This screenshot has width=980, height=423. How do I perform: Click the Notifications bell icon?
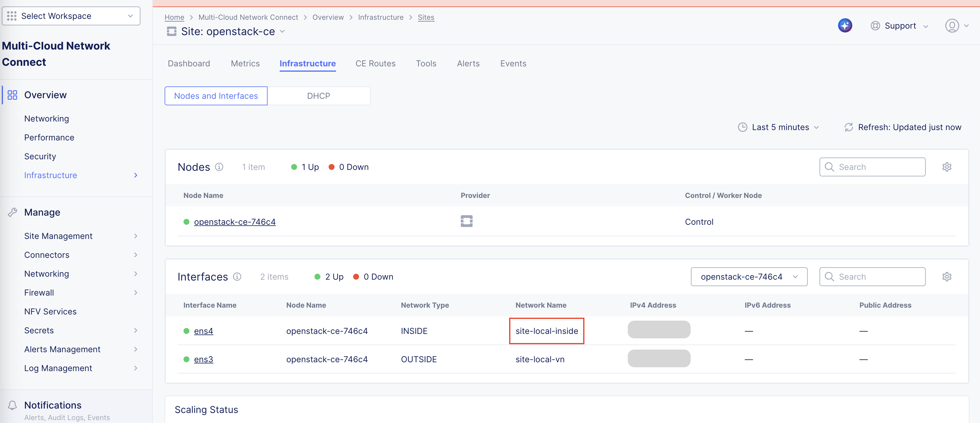12,406
